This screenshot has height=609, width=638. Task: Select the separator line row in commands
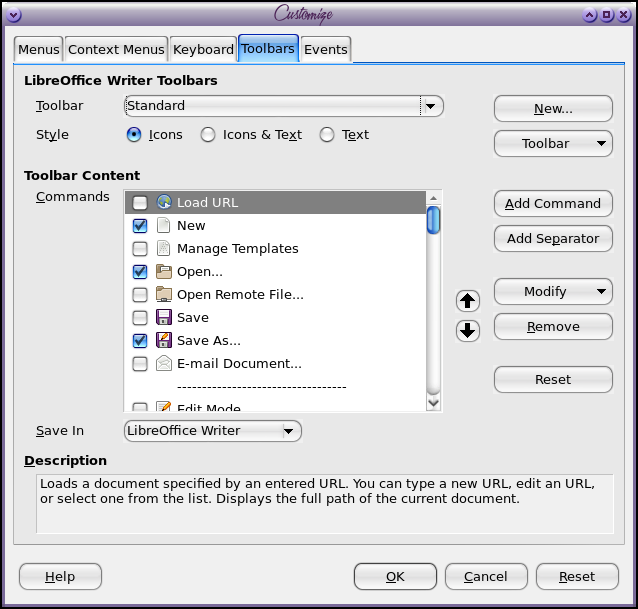pyautogui.click(x=275, y=386)
